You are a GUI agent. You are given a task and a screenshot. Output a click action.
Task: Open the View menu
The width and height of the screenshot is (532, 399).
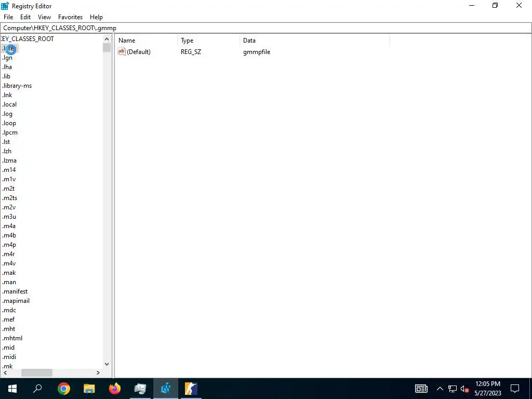(45, 17)
